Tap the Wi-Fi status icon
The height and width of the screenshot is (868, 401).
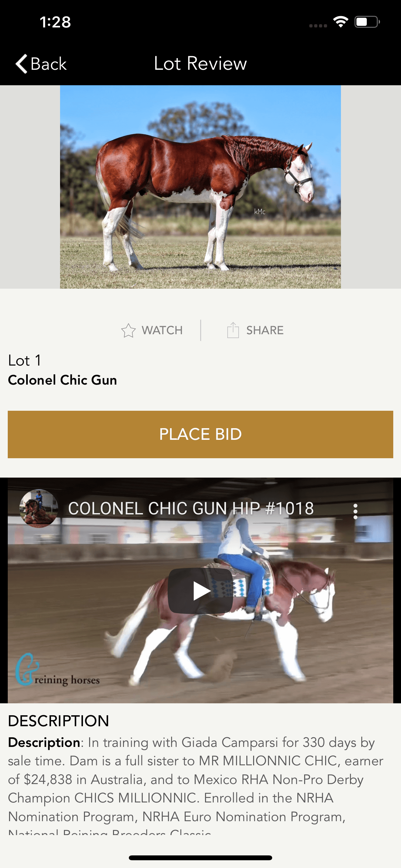click(340, 22)
